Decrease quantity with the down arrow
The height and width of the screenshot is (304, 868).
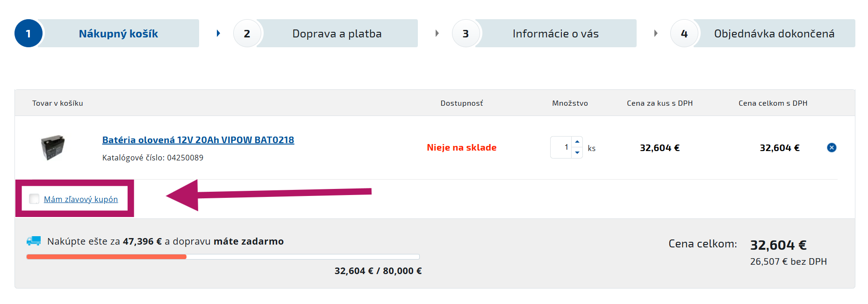click(577, 153)
